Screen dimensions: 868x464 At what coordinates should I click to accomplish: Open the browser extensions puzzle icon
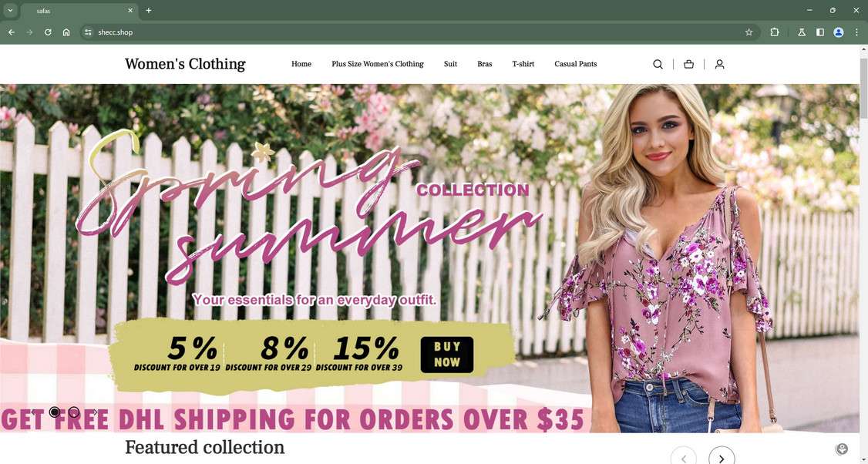pos(775,32)
